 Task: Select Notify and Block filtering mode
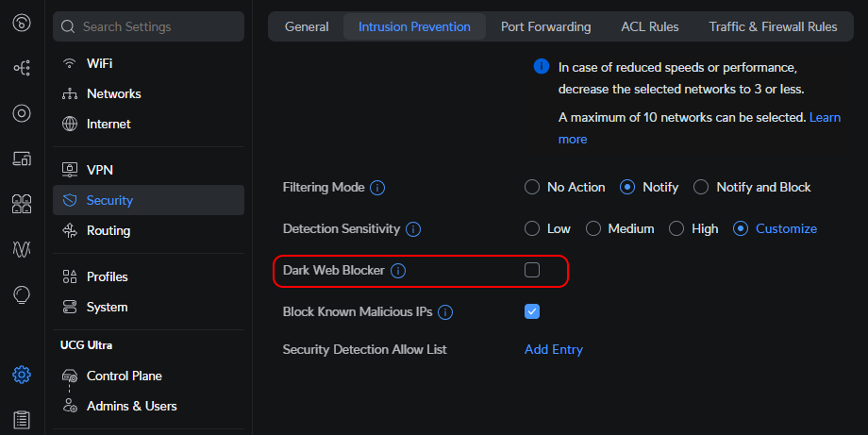click(x=752, y=187)
